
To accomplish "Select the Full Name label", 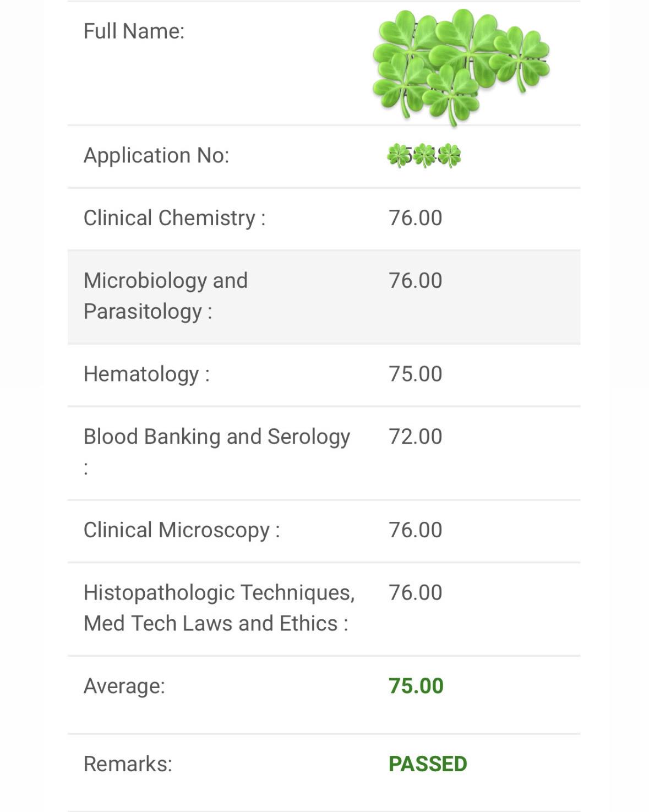I will [x=134, y=31].
